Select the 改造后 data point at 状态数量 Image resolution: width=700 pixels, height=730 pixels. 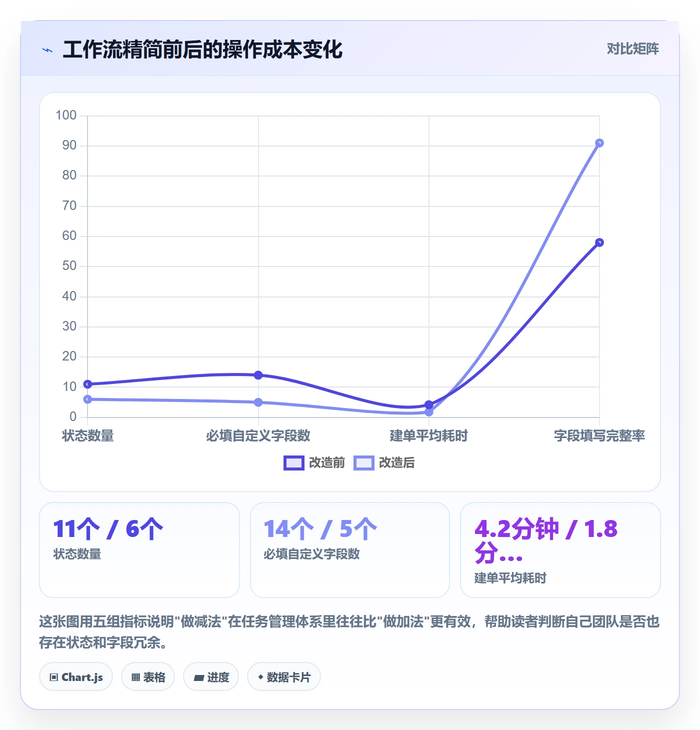[x=87, y=399]
